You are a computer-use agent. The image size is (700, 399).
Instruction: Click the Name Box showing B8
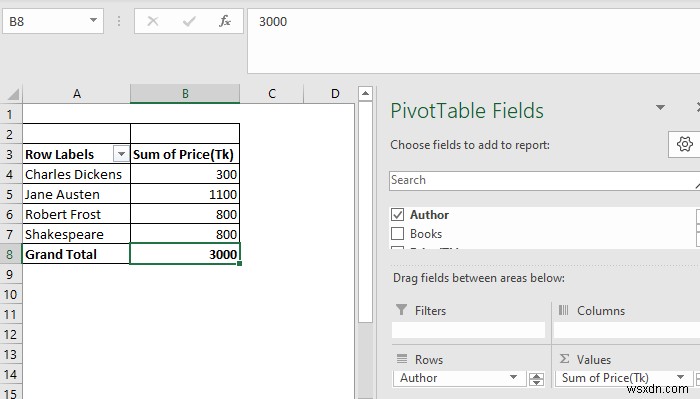coord(53,21)
